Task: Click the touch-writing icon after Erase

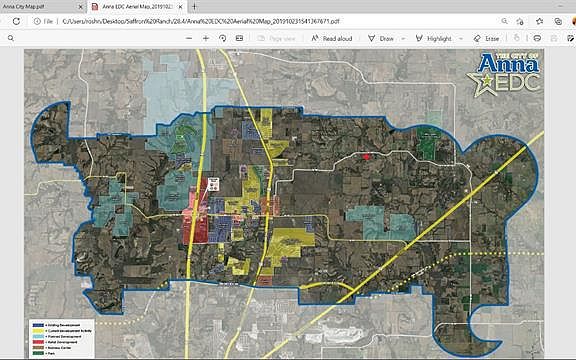Action: (517, 38)
